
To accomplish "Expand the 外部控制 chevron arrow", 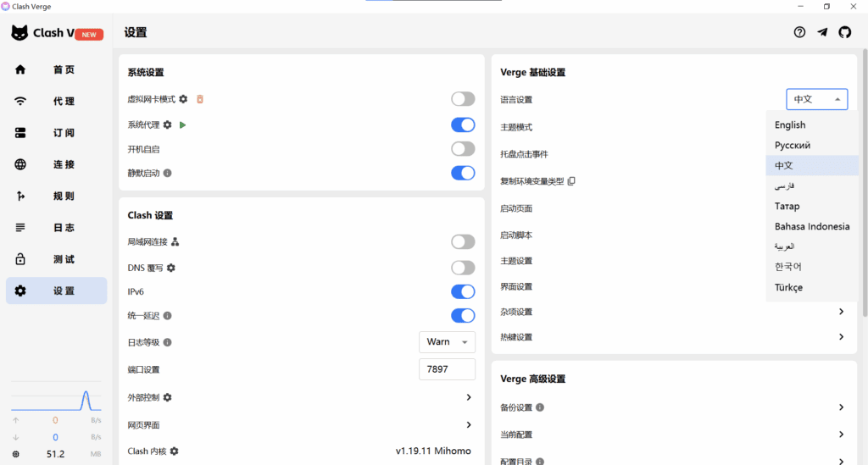I will coord(469,397).
